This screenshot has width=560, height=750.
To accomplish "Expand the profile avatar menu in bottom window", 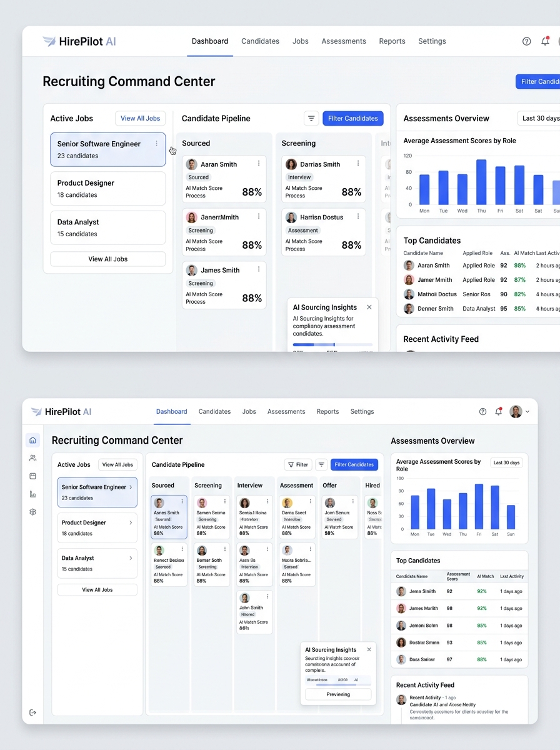I will 520,412.
